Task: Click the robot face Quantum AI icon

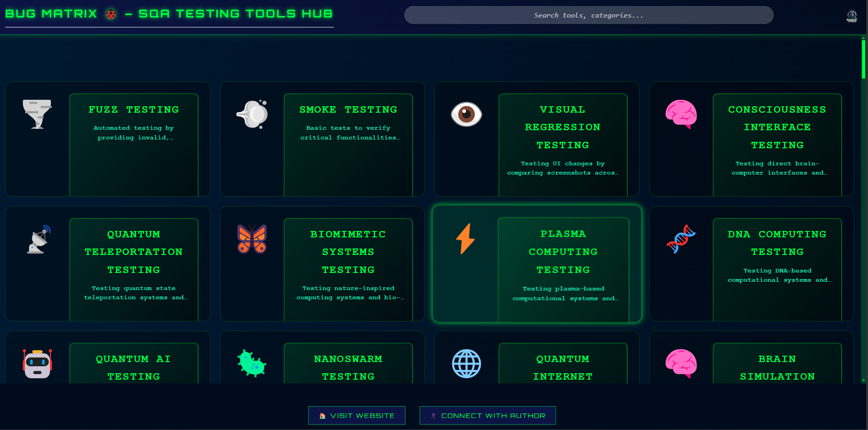Action: tap(37, 363)
